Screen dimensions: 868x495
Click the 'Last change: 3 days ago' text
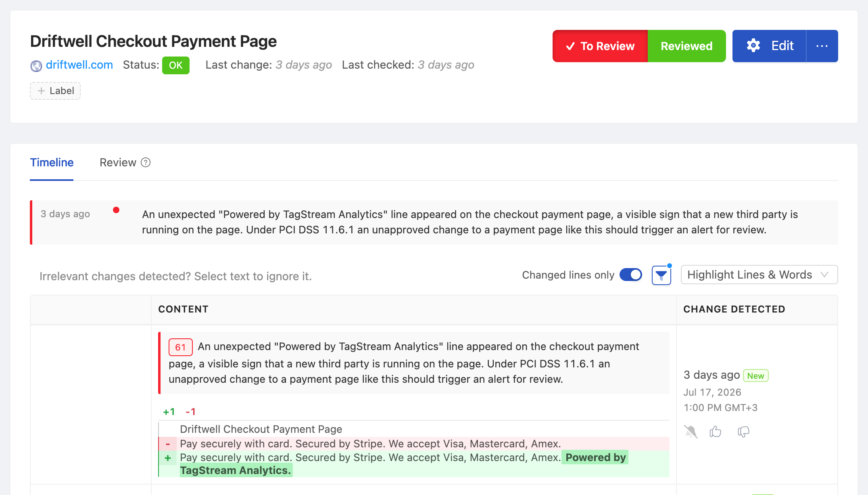click(269, 65)
